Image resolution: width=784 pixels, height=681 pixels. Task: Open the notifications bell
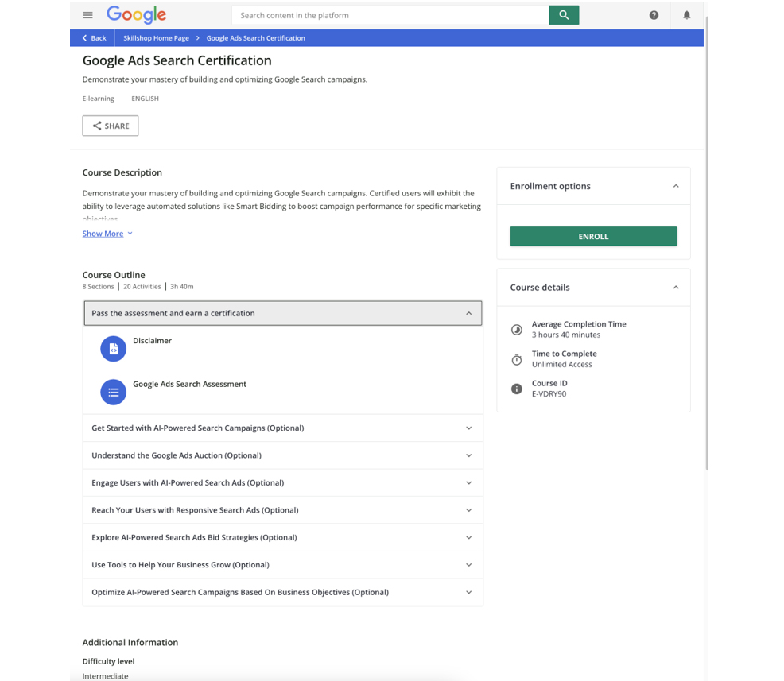click(x=686, y=15)
